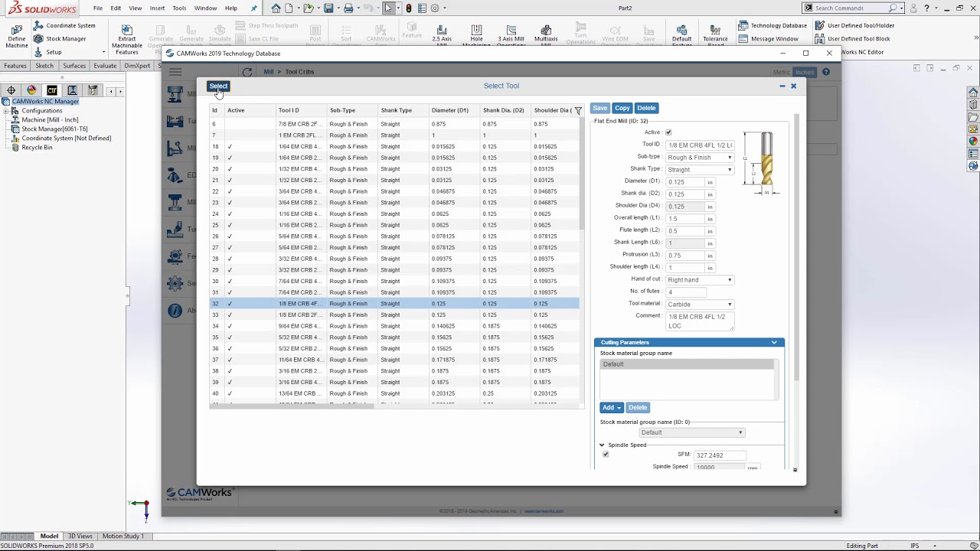Open Technology Database from ribbon
Image resolution: width=980 pixels, height=551 pixels.
pos(773,25)
